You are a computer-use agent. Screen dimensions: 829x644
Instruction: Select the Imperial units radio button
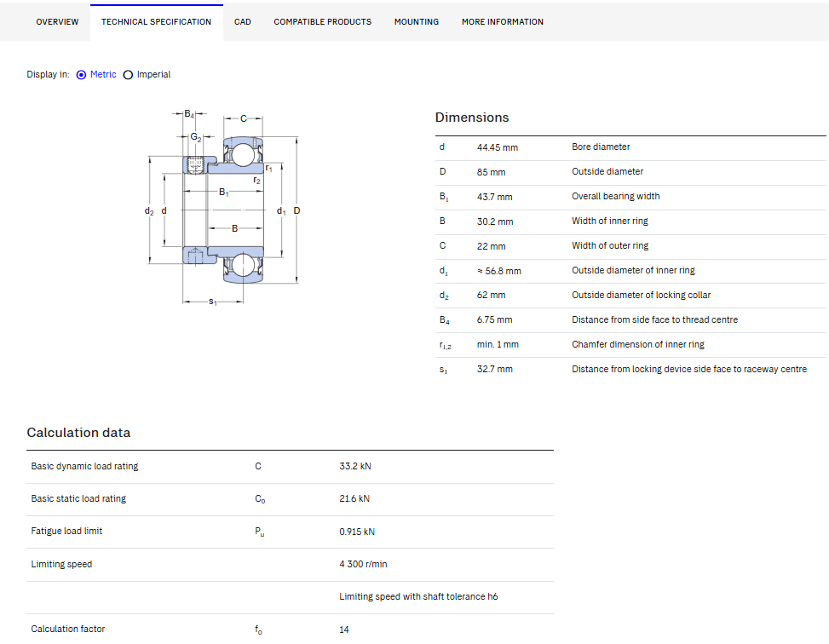coord(128,75)
